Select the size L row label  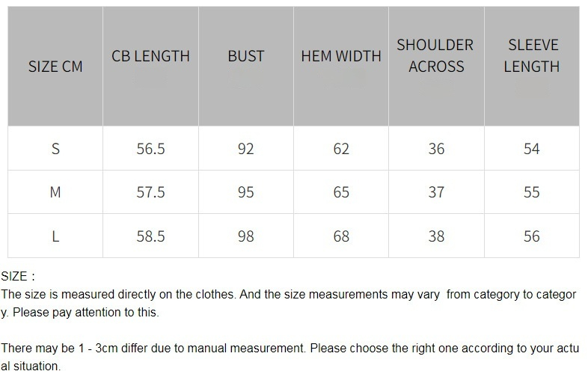click(55, 236)
